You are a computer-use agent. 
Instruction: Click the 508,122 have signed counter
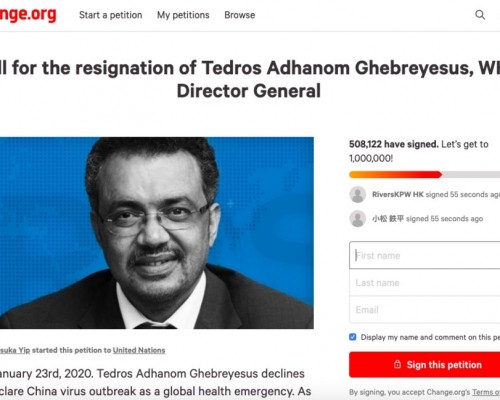tap(394, 144)
